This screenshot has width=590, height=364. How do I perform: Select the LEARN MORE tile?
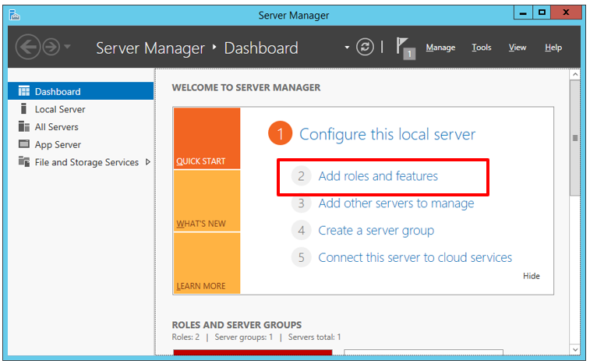coord(207,263)
